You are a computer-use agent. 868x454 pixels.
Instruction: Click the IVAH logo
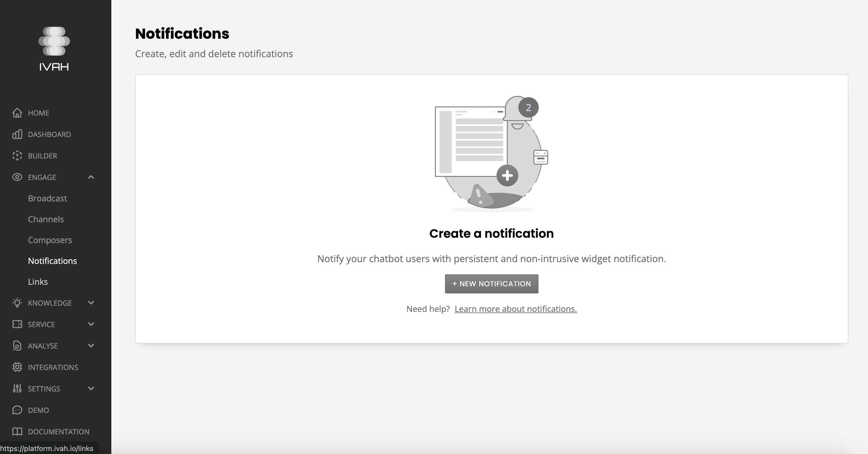pyautogui.click(x=54, y=49)
